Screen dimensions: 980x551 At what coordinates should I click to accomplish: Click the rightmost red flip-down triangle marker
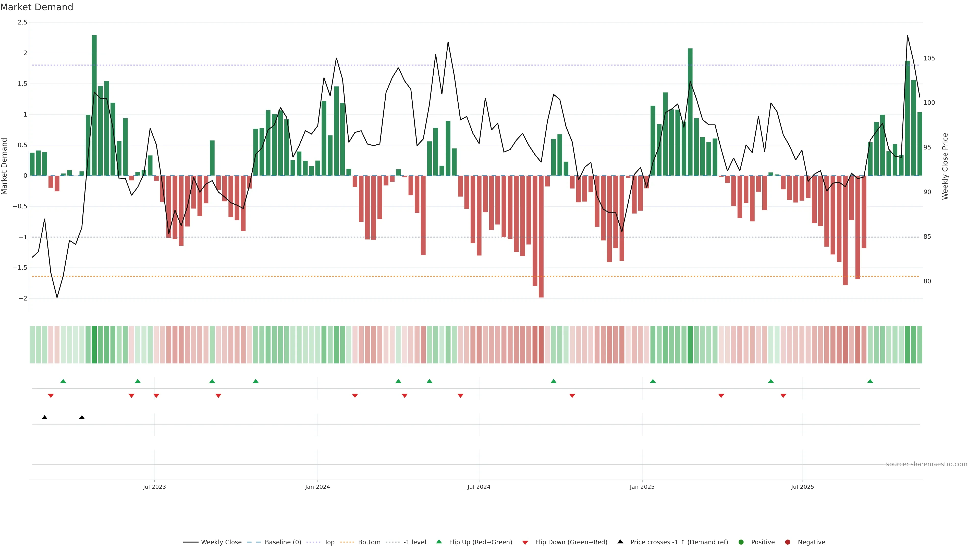783,396
